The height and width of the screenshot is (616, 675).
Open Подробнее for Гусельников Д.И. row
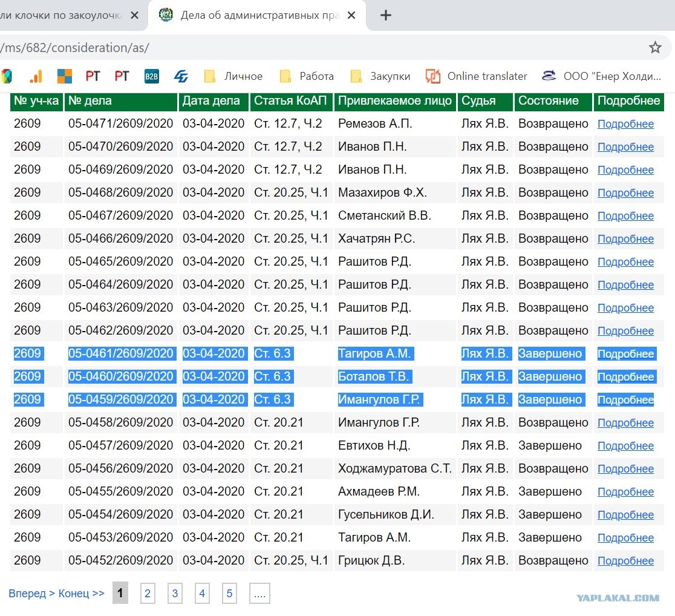pyautogui.click(x=625, y=515)
